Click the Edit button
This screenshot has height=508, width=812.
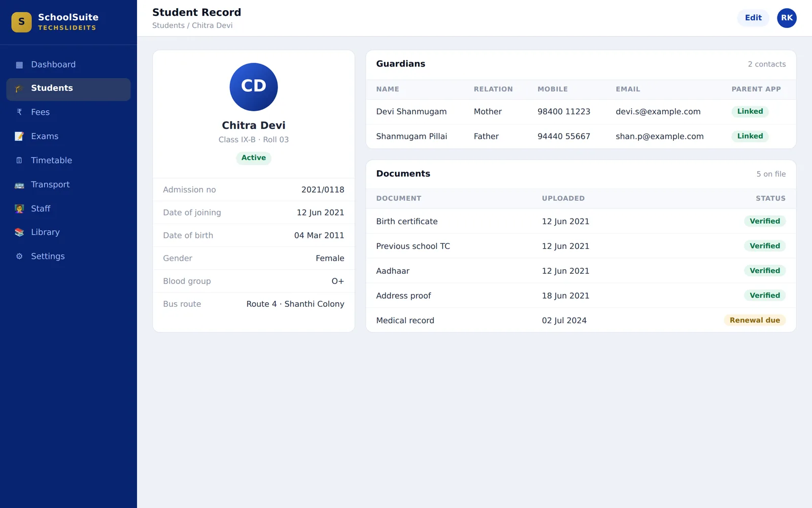pos(753,18)
